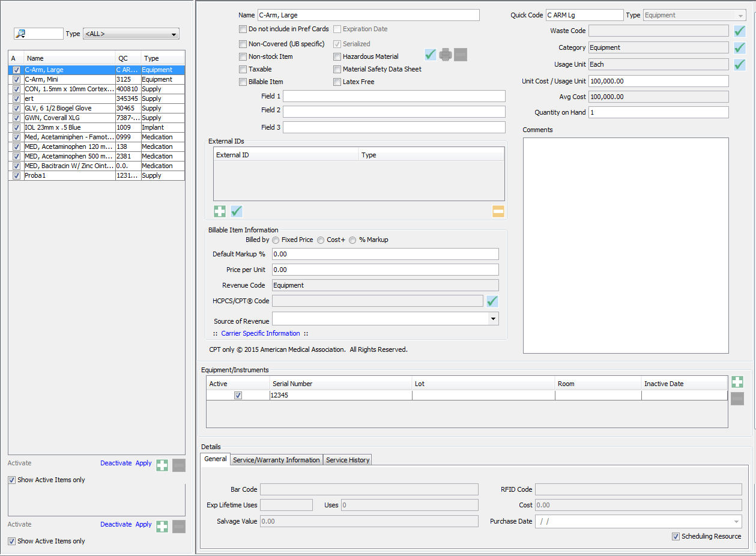
Task: Open the Purchase Date picker dropdown
Action: click(x=736, y=522)
